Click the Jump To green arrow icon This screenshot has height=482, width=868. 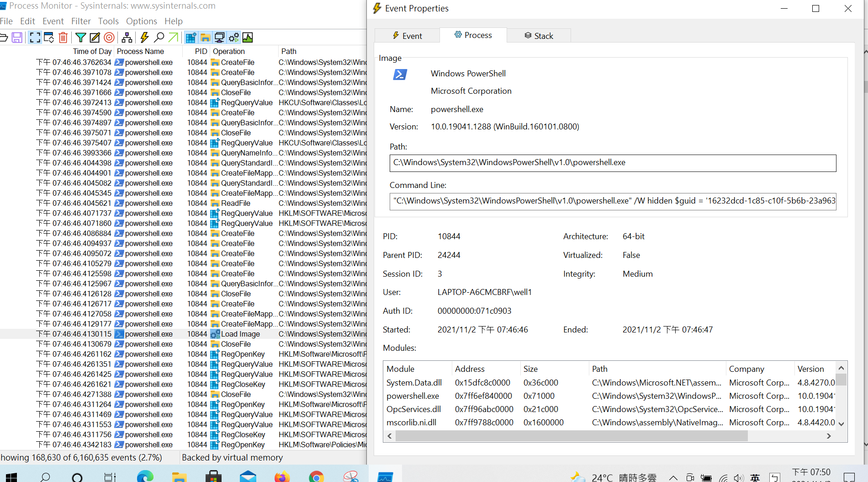click(x=174, y=37)
